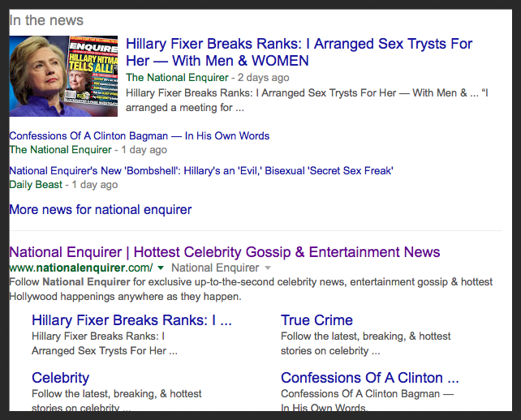Viewport: 521px width, 420px height.
Task: Click the 'In the news' section heading
Action: pos(46,20)
